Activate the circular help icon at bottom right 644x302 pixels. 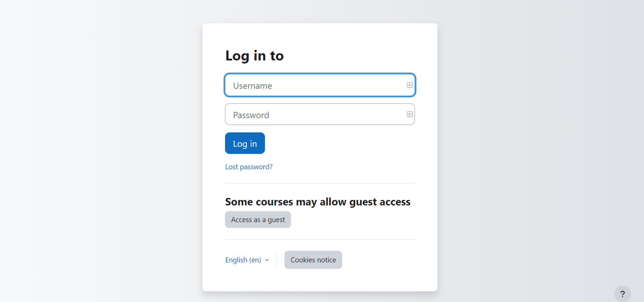pos(623,294)
